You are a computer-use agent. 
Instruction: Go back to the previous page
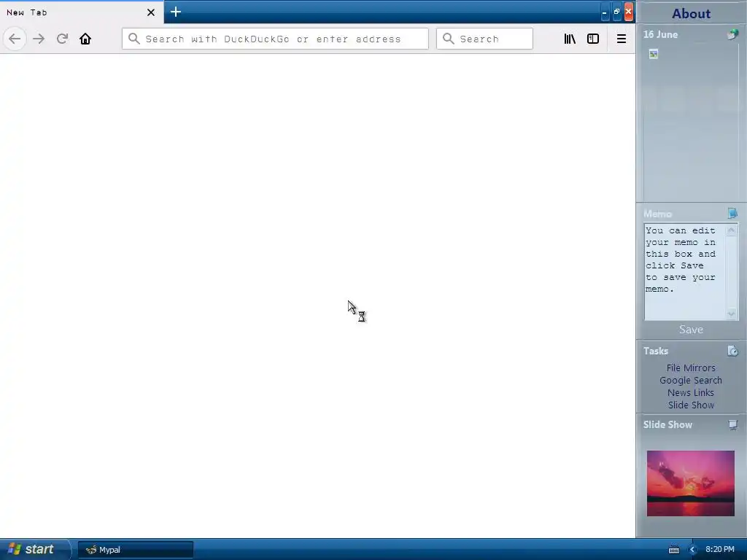15,39
